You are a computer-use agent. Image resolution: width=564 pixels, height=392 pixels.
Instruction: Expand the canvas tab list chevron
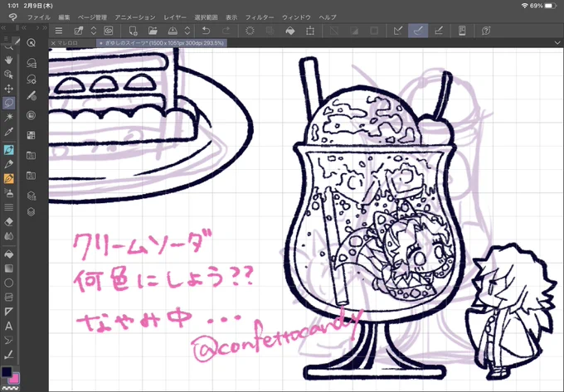point(557,43)
